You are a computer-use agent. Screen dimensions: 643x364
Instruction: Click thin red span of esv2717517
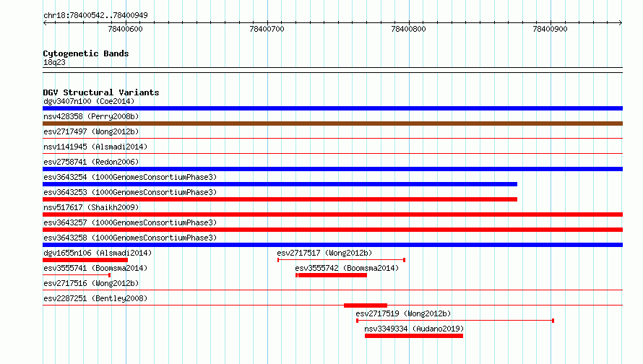pos(341,260)
